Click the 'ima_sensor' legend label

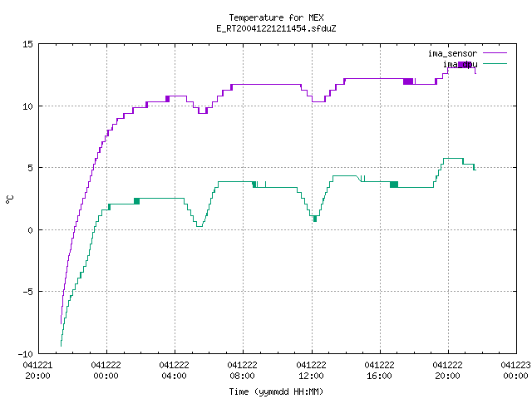pyautogui.click(x=452, y=53)
